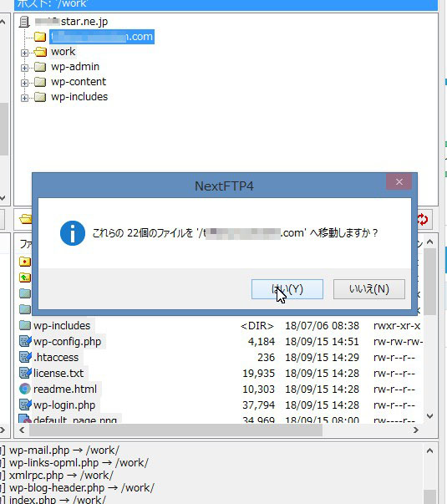Expand the wp-admin folder tree node
The width and height of the screenshot is (447, 504).
24,68
